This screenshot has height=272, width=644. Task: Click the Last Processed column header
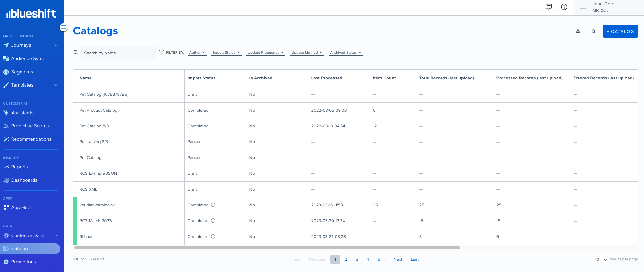click(327, 78)
